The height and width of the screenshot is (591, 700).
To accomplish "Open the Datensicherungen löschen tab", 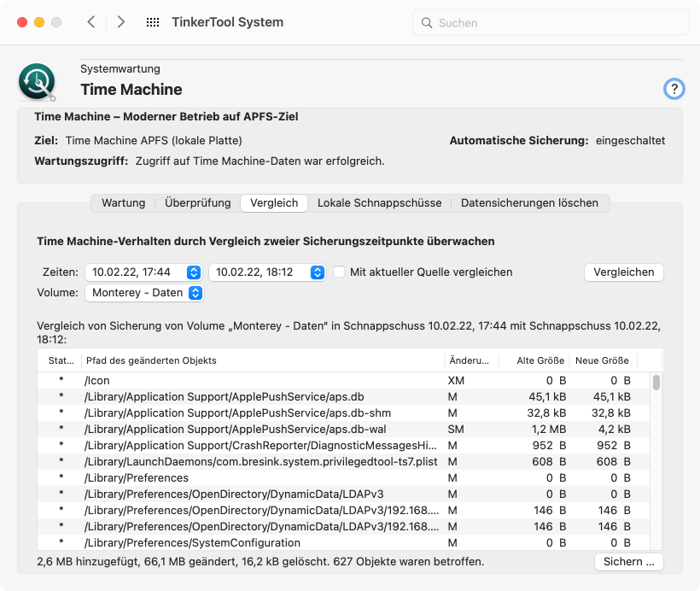I will (x=529, y=202).
